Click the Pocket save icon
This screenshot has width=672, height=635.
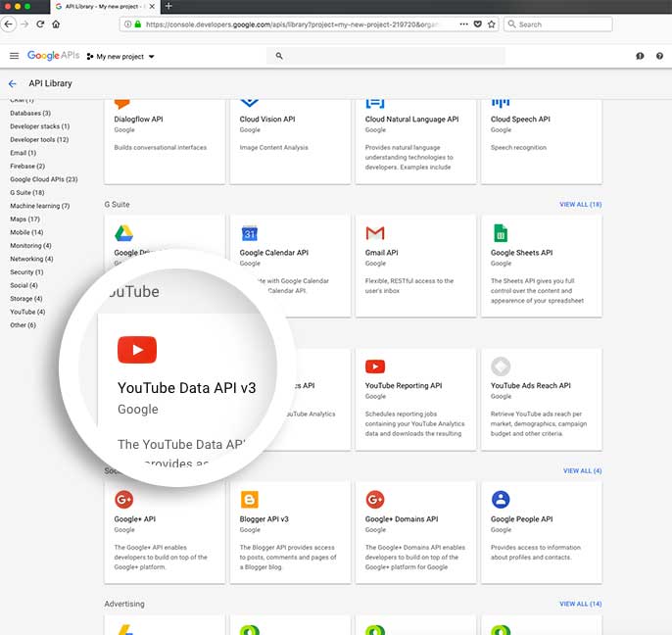point(477,24)
